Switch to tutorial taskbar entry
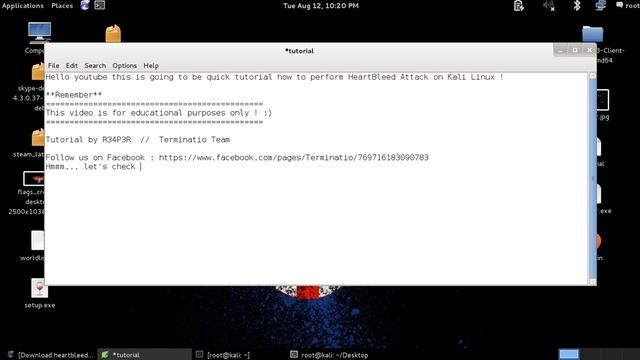 pyautogui.click(x=144, y=355)
